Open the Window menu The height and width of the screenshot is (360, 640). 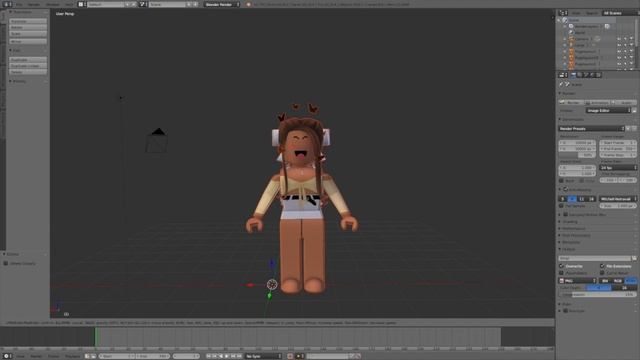pos(52,4)
